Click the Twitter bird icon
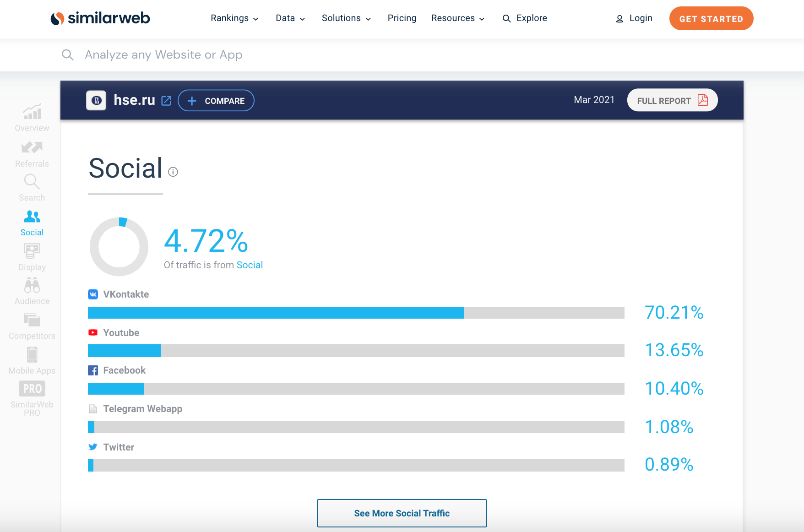The height and width of the screenshot is (532, 804). 93,447
